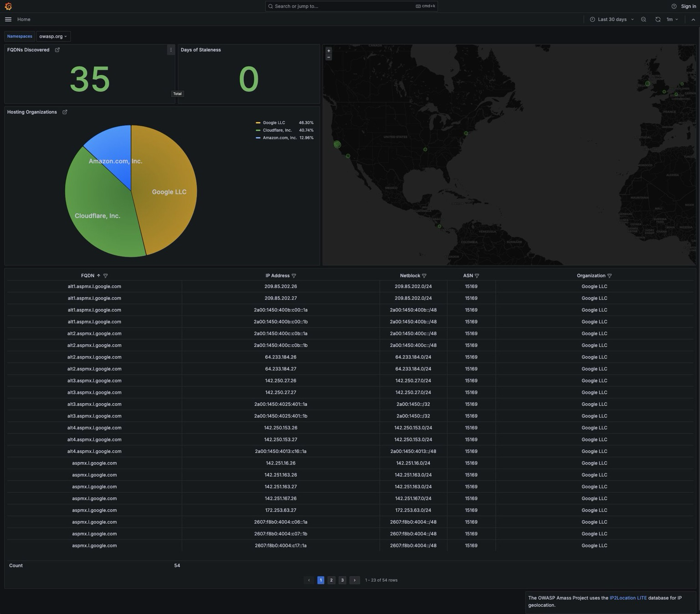Click the Sign in link
Screen dimensions: 700x614
688,6
